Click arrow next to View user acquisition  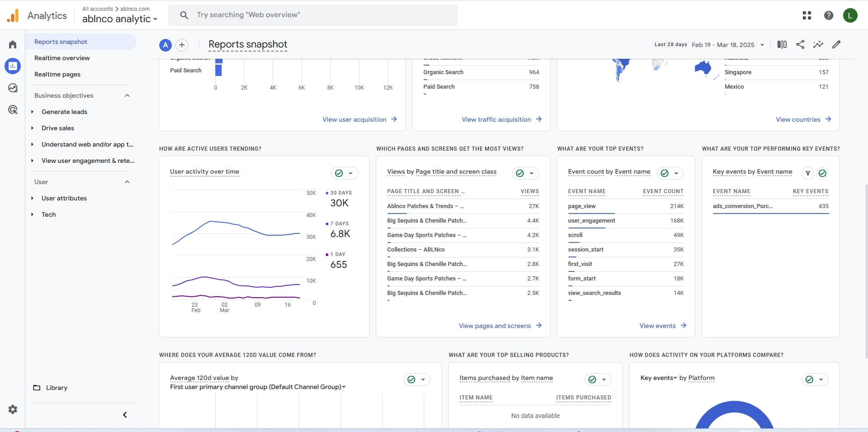point(394,119)
